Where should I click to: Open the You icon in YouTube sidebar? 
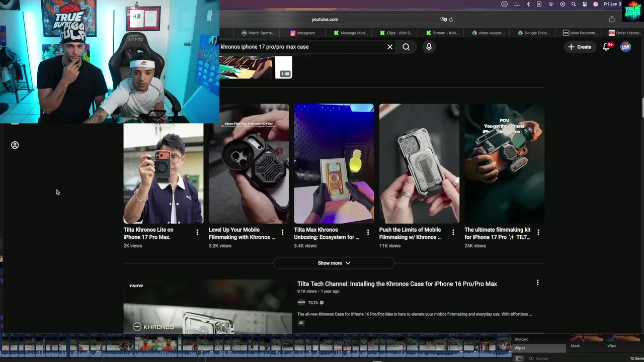[15, 145]
